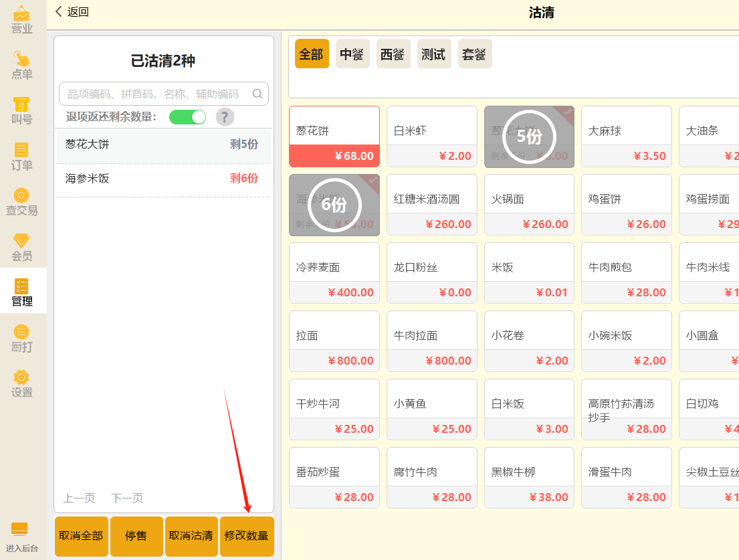739x560 pixels.
Task: Click the 进入后台 backend icon
Action: [21, 537]
